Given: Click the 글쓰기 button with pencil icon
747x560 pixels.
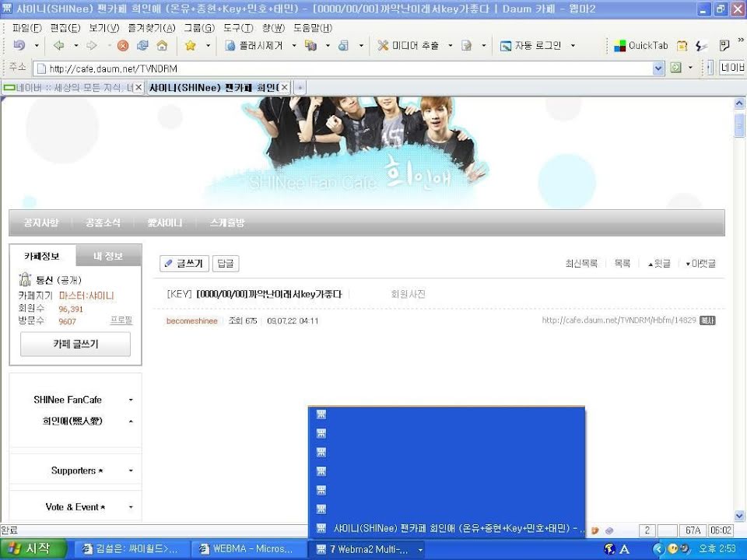Looking at the screenshot, I should pos(184,264).
